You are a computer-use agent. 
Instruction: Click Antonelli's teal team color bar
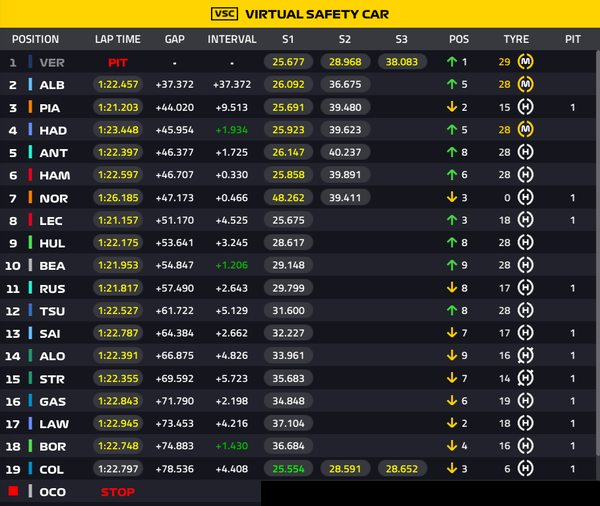pyautogui.click(x=30, y=152)
